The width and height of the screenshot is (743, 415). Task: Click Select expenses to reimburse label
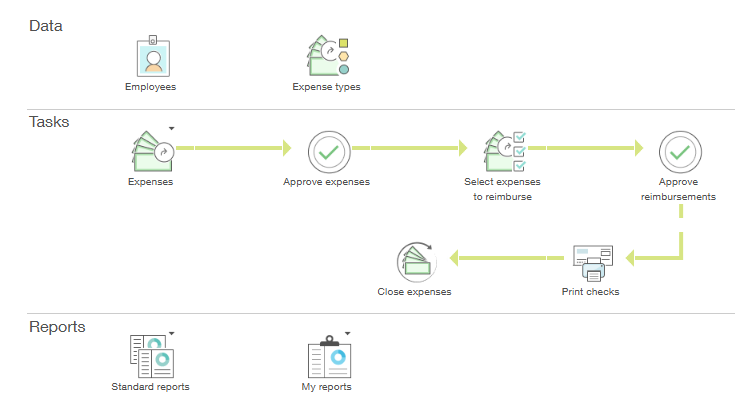(x=502, y=189)
